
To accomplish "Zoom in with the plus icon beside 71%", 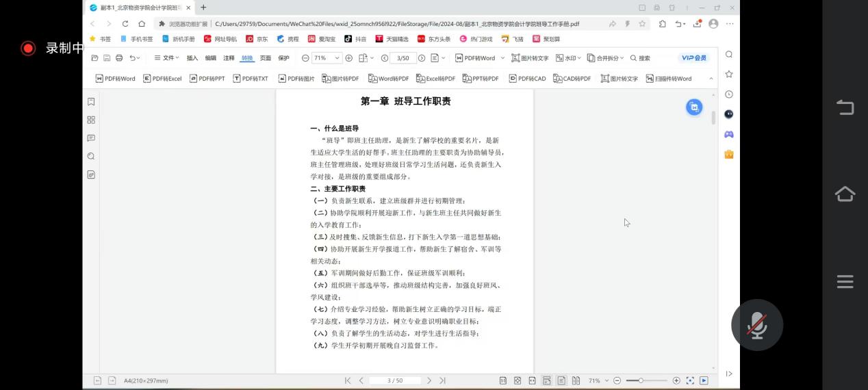I will coord(349,58).
